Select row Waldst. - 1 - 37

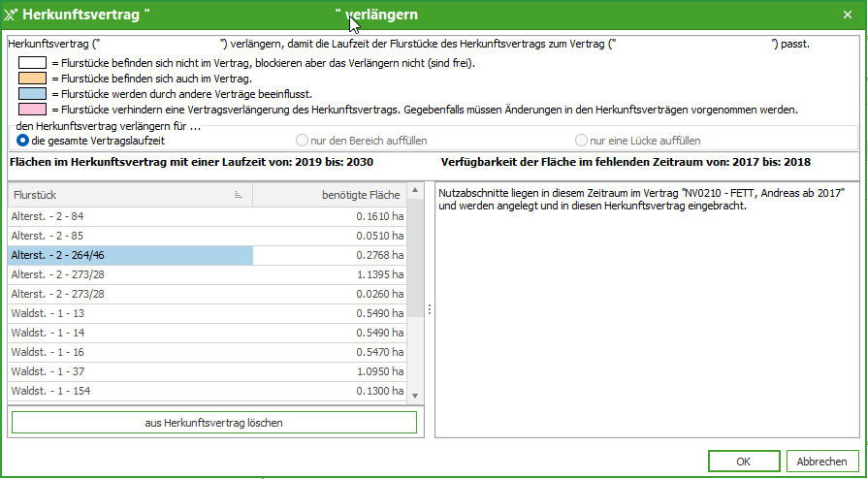(130, 371)
